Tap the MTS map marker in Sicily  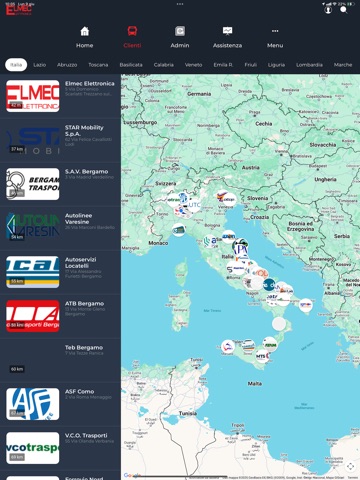pos(262,356)
